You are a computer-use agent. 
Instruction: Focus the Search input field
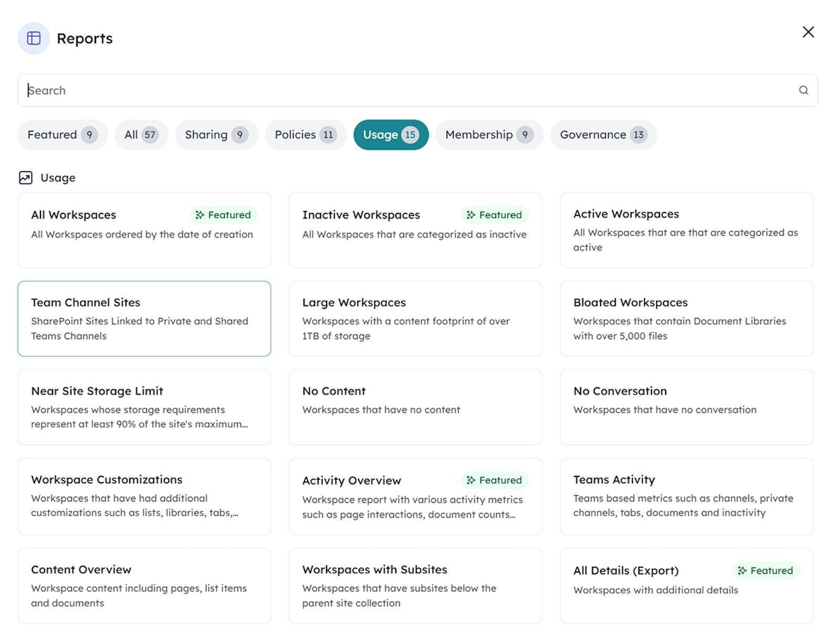click(409, 90)
